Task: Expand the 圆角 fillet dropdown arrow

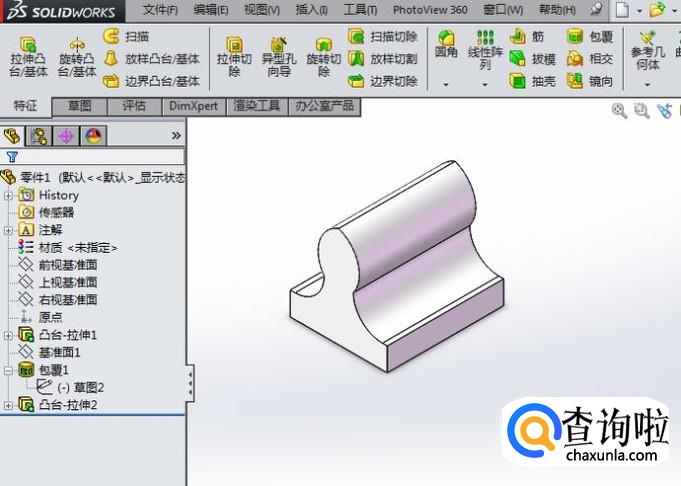Action: pos(446,84)
